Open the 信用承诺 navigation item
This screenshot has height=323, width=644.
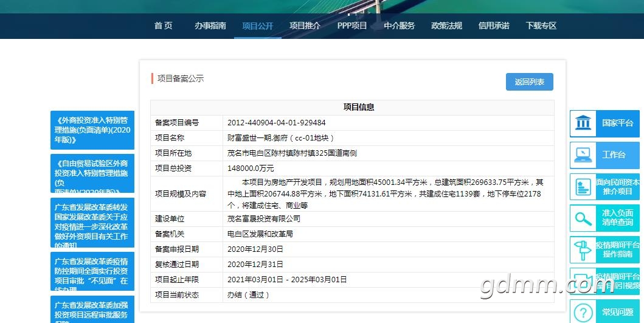point(494,26)
